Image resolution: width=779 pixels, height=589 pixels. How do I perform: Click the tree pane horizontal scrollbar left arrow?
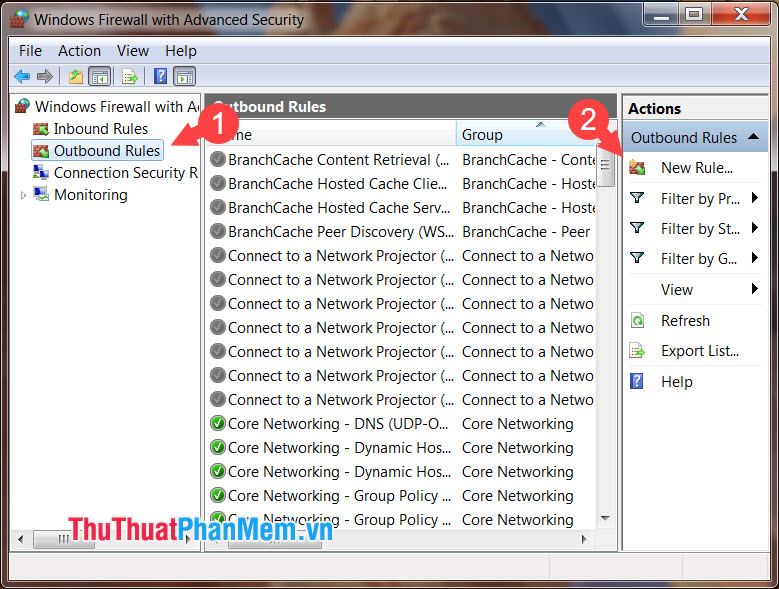[20, 539]
